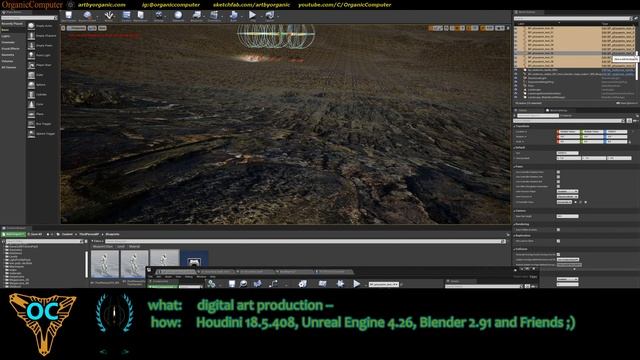The image size is (640, 360).
Task: Click the World Outliner search field
Action: click(571, 18)
